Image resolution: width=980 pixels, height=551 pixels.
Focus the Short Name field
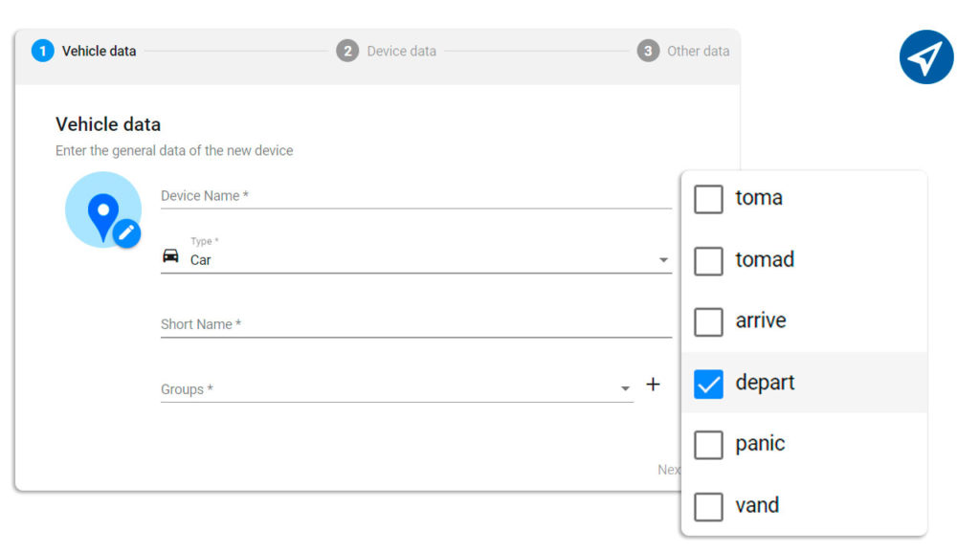tap(416, 324)
